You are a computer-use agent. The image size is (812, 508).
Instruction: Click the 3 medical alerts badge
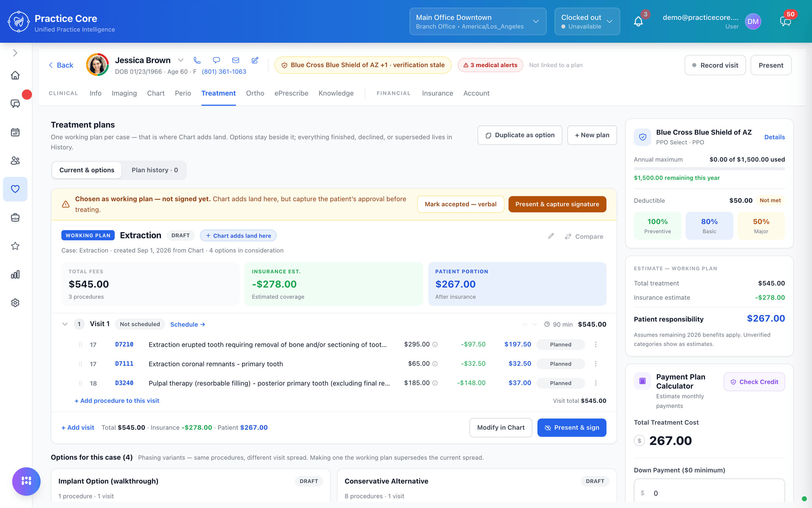point(490,65)
